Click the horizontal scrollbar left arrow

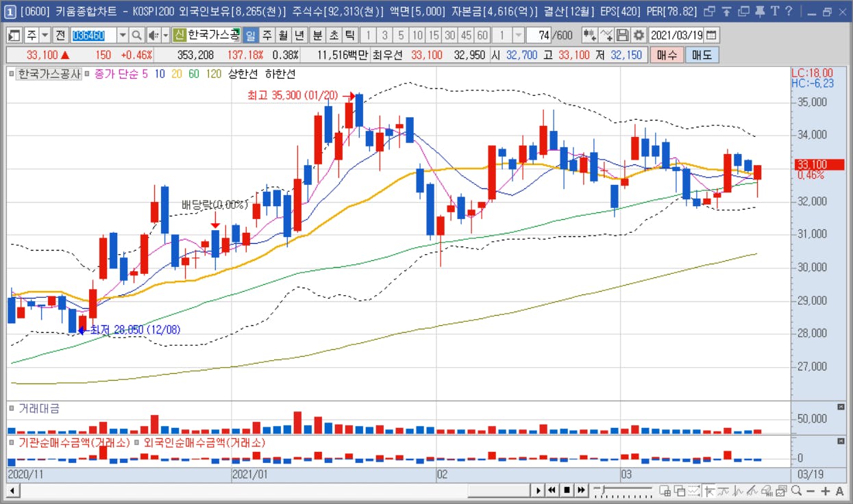coord(12,490)
